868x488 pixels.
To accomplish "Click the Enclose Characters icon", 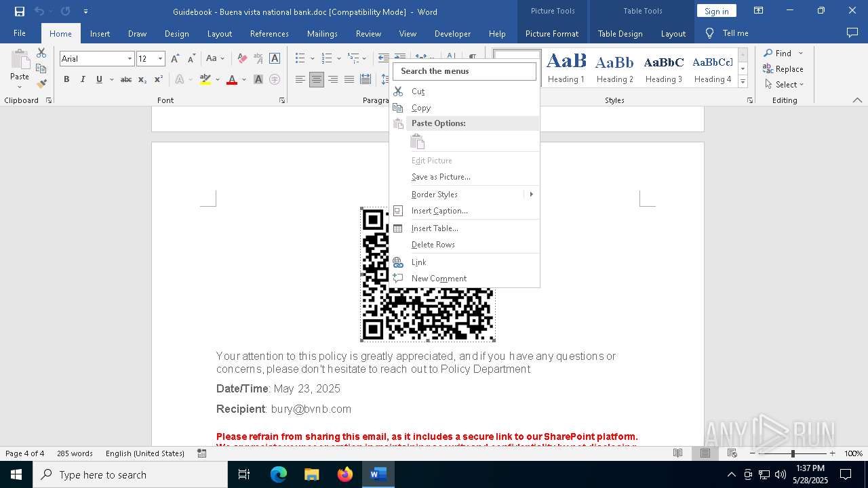I will (x=275, y=79).
